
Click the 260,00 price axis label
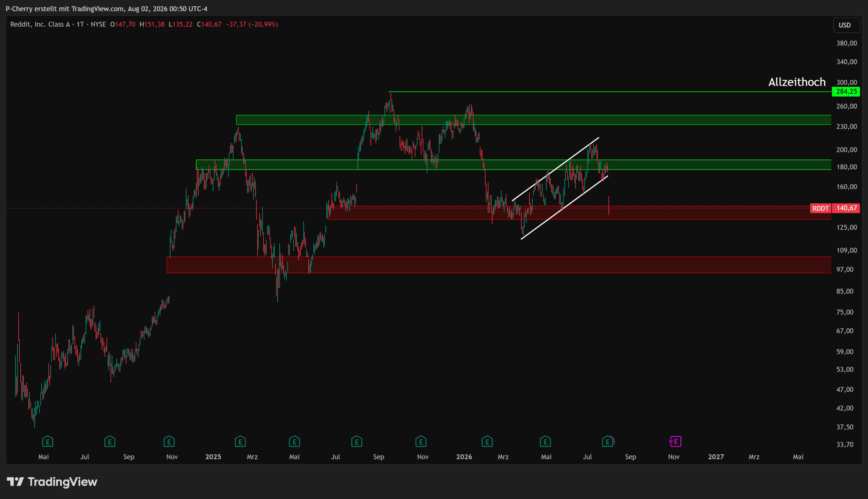(x=847, y=106)
